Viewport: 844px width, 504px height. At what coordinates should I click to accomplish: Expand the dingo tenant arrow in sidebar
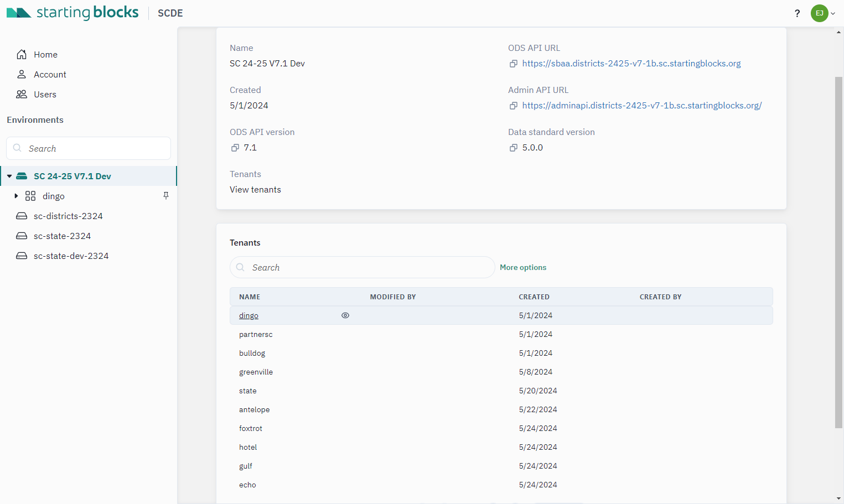pos(16,196)
